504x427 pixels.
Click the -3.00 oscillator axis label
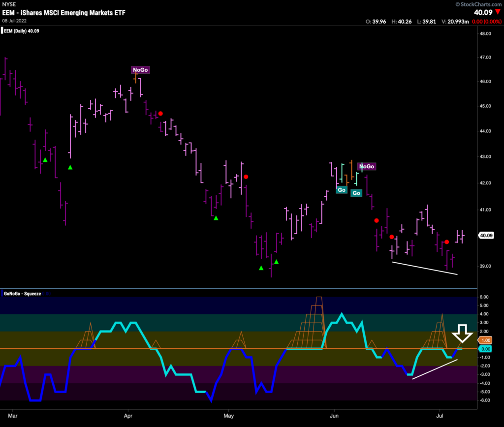click(484, 374)
